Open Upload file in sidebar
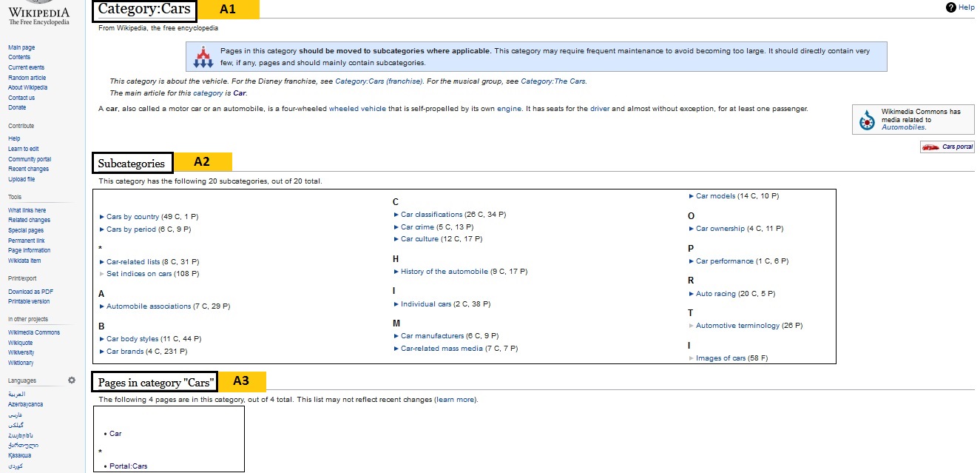 click(21, 179)
